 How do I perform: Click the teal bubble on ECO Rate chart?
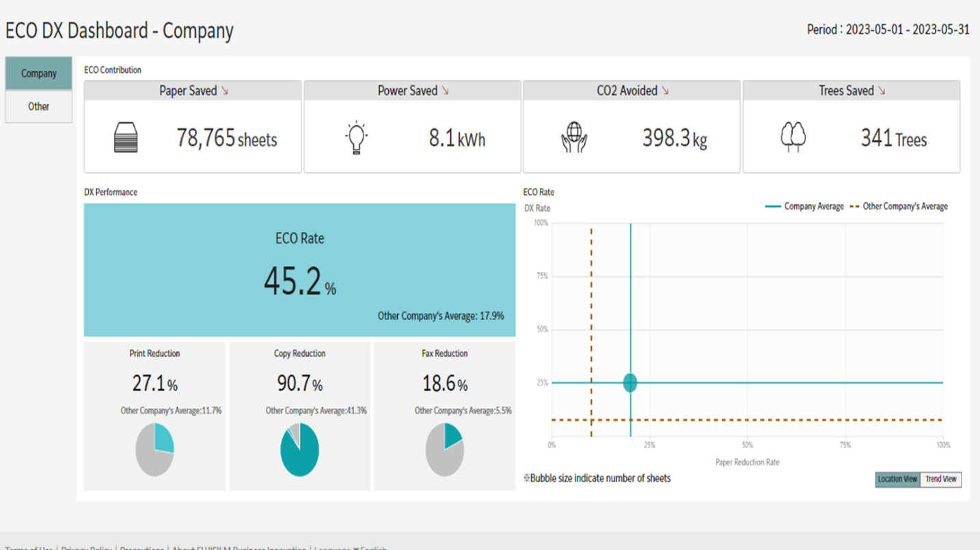(x=630, y=383)
